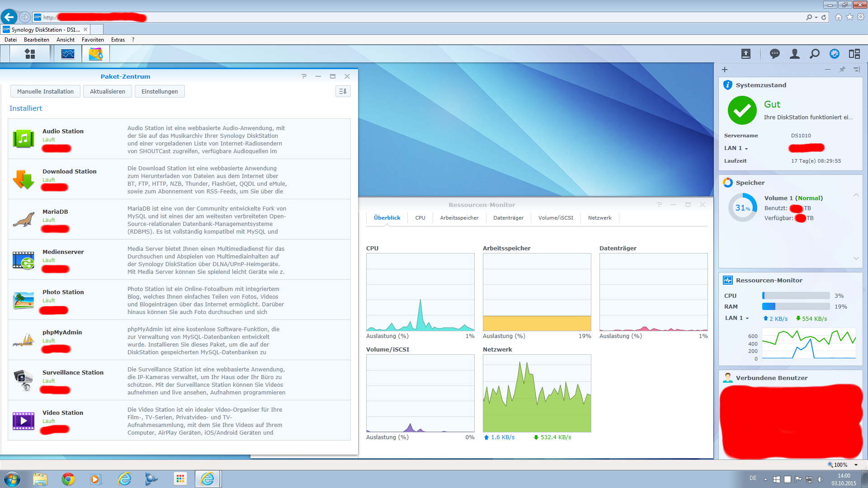Open the Favoriten menu
Screen dimensions: 868x488
tap(93, 40)
